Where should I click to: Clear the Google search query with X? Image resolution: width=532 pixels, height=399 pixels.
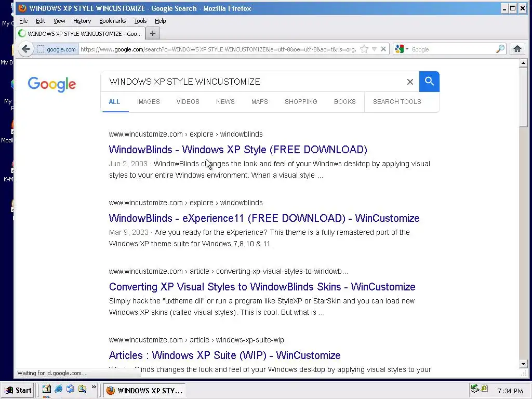coord(410,82)
